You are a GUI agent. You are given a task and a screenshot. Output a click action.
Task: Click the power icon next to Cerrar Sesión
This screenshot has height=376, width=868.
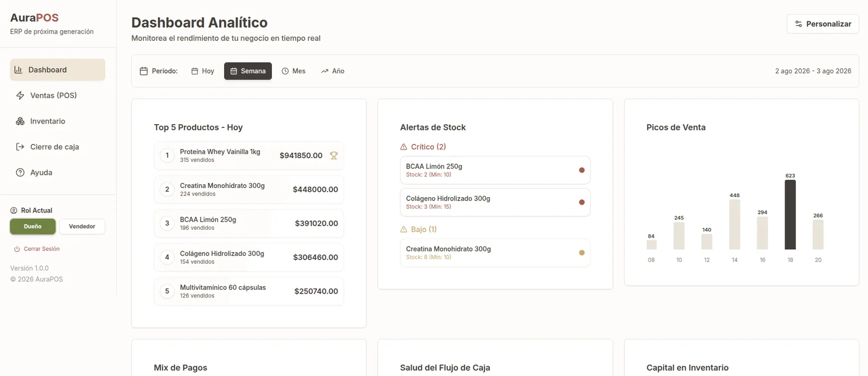[x=17, y=249]
